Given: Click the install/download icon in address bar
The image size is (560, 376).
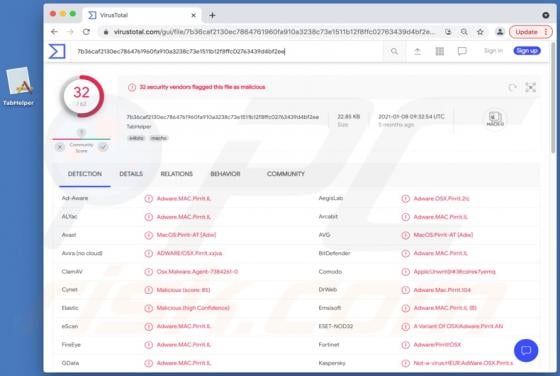Looking at the screenshot, I should pos(448,32).
